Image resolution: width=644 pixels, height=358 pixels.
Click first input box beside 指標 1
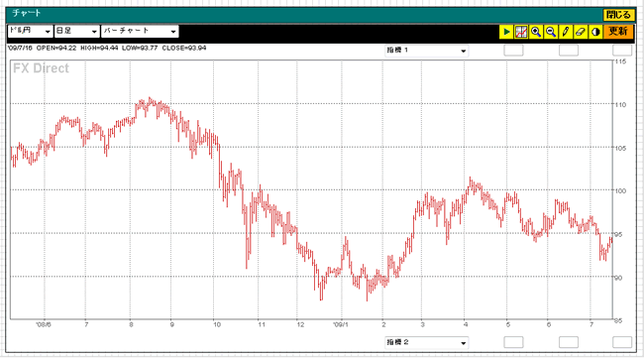click(x=513, y=51)
